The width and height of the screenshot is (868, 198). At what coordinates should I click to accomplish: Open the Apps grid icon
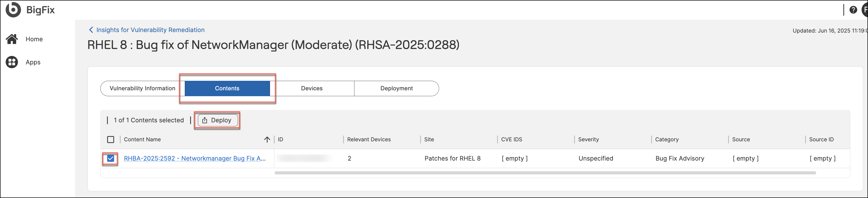[x=12, y=62]
